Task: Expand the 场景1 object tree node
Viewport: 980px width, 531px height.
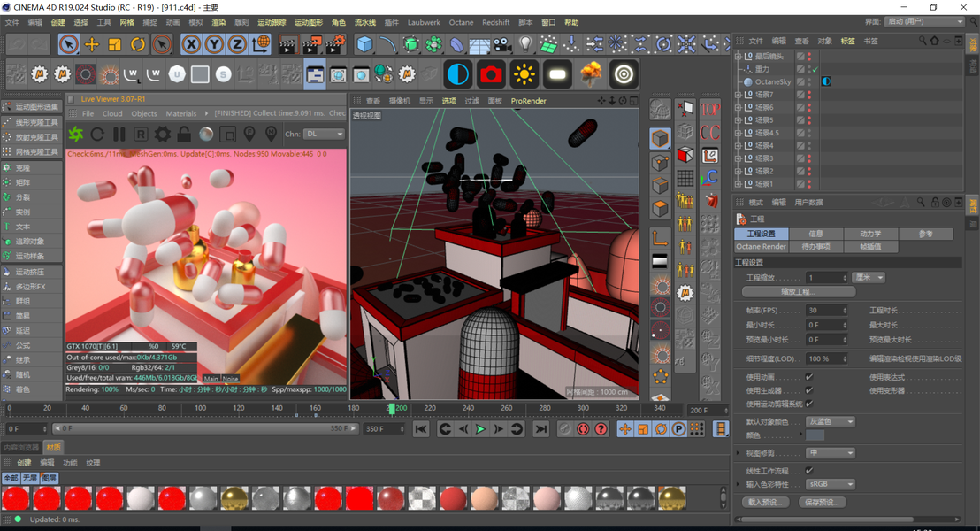Action: point(739,184)
